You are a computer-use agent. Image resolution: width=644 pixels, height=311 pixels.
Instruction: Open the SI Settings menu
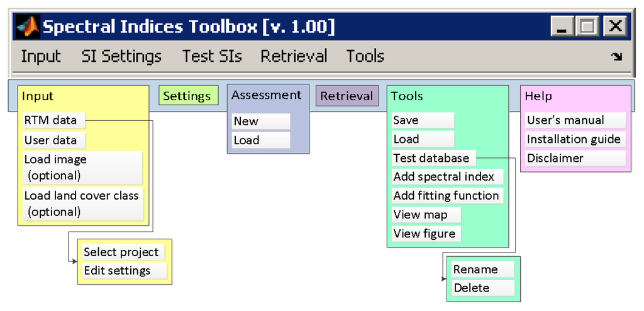coord(121,57)
